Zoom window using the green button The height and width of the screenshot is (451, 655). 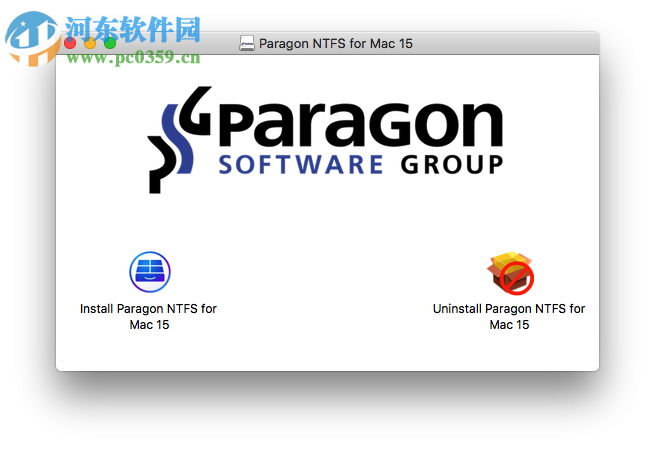pos(110,43)
